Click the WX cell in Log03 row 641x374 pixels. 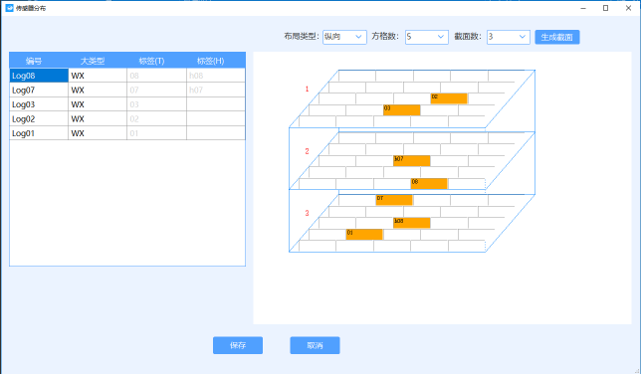point(98,104)
